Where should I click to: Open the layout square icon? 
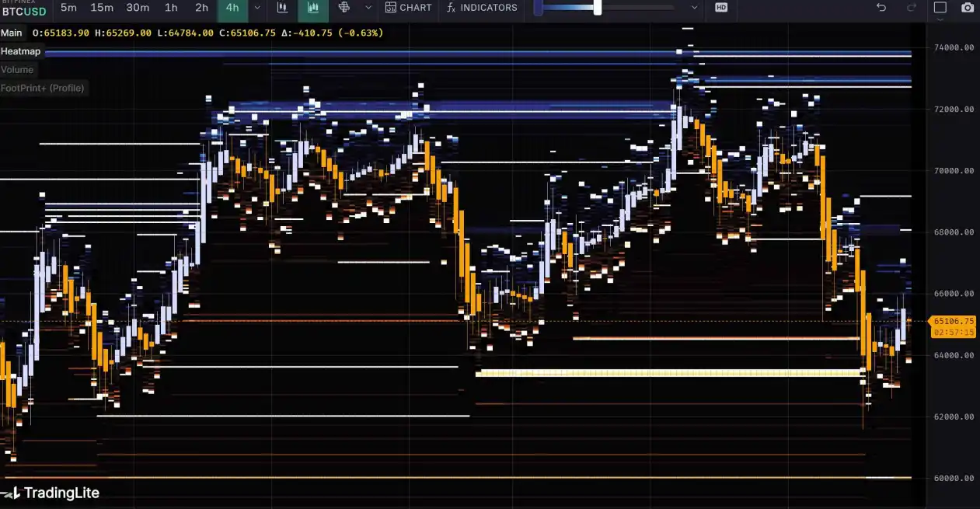940,8
